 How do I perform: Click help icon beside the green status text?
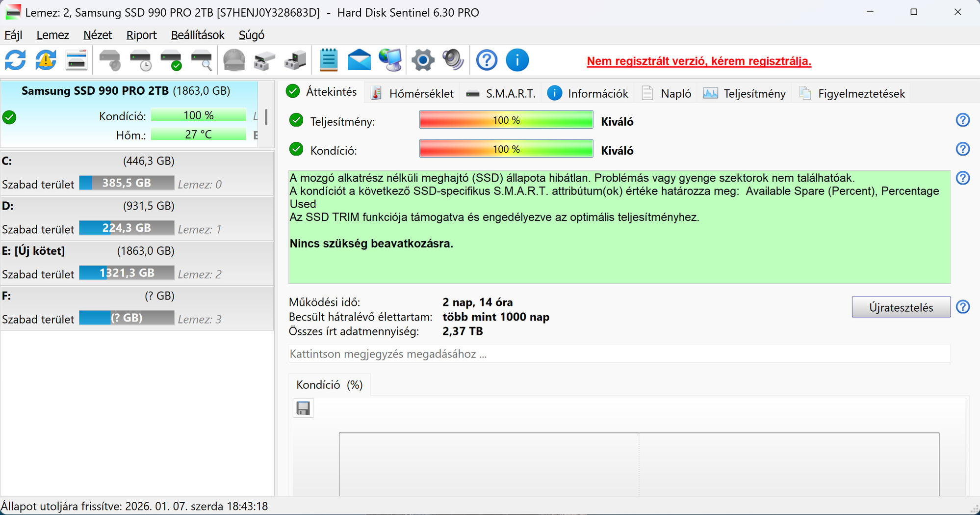tap(963, 178)
